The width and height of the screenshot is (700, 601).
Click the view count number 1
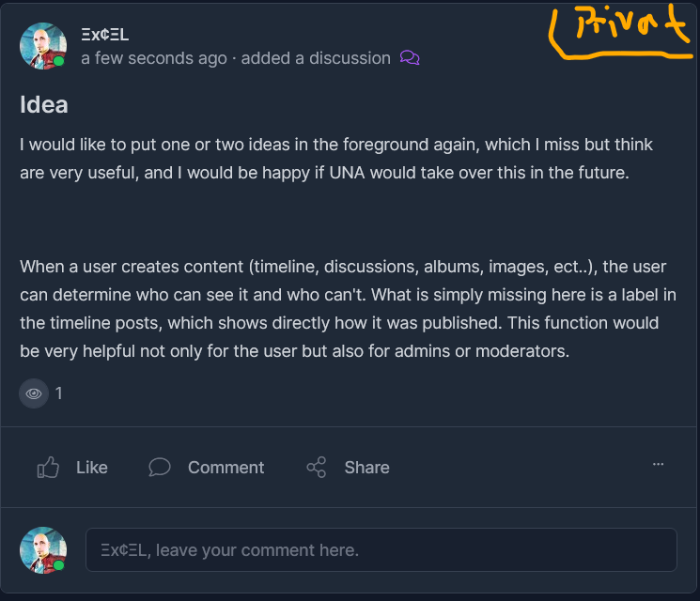pos(59,393)
